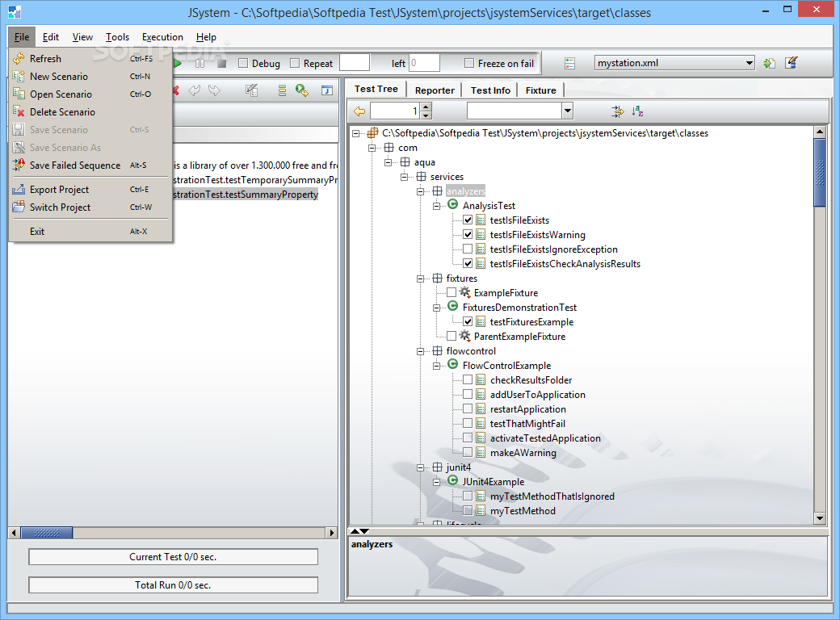Click the spinner down arrow next to 1
This screenshot has width=840, height=620.
426,115
